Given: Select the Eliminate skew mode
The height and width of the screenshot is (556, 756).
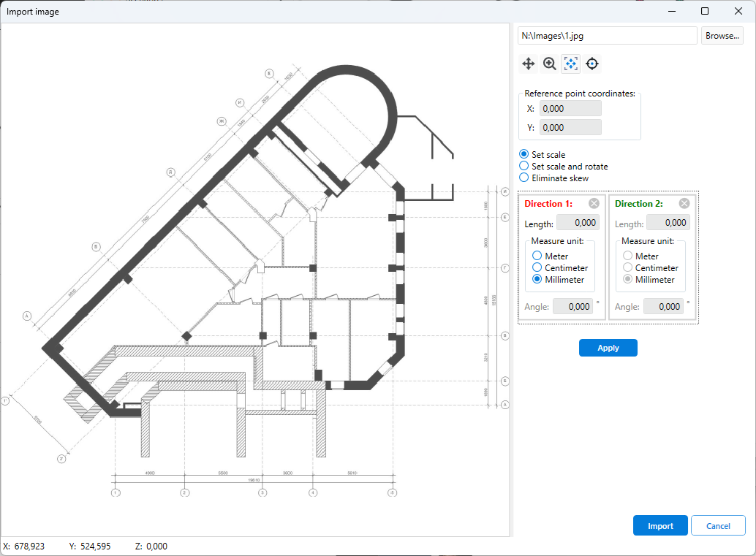Looking at the screenshot, I should click(x=523, y=178).
